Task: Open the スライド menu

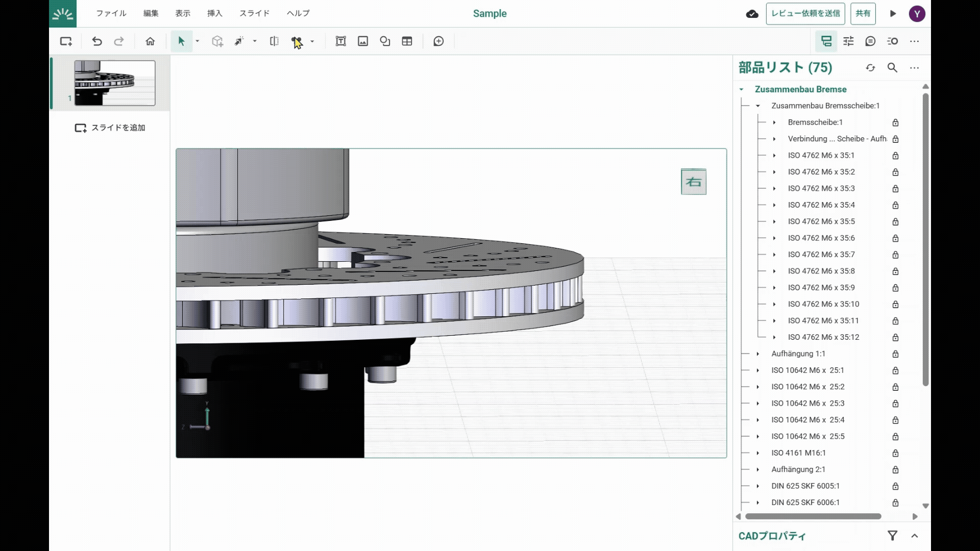Action: [254, 13]
